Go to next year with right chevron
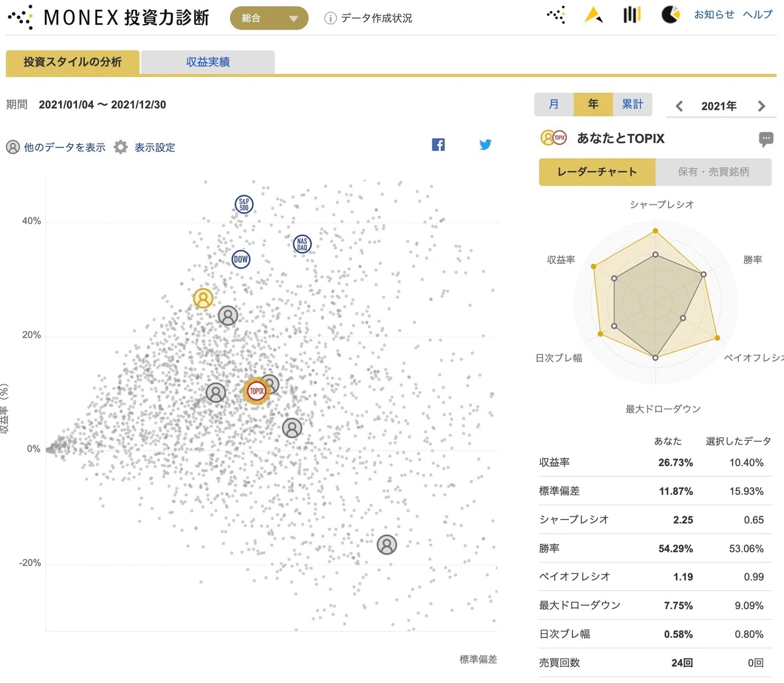 761,106
